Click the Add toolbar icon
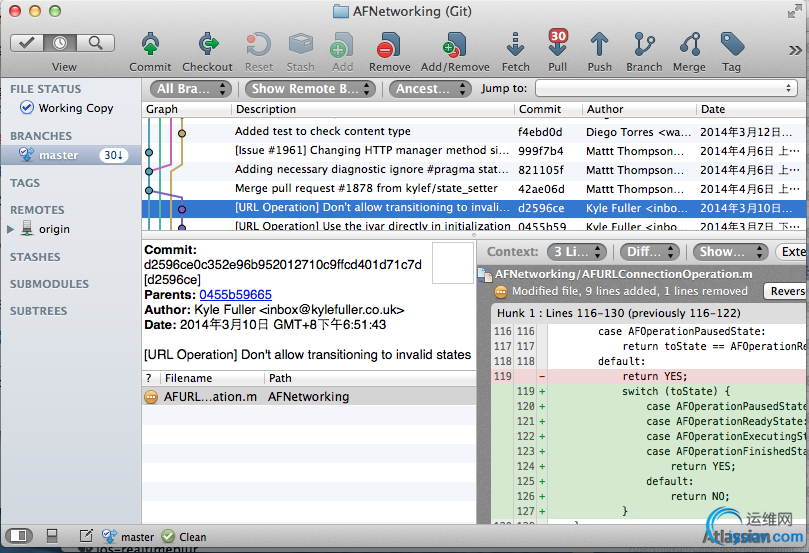This screenshot has height=553, width=809. (x=342, y=44)
